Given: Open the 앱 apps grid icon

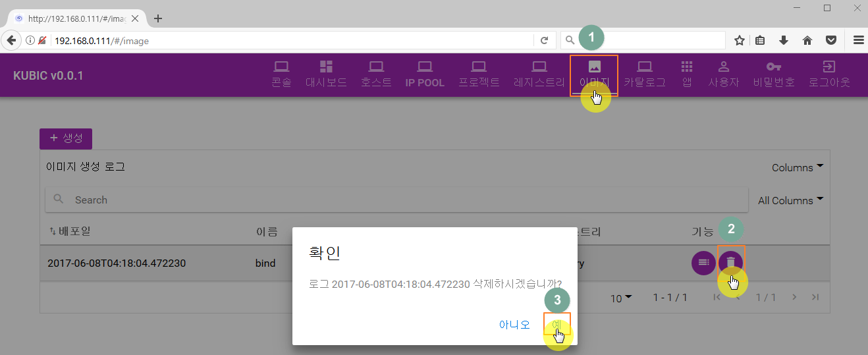Looking at the screenshot, I should (687, 67).
